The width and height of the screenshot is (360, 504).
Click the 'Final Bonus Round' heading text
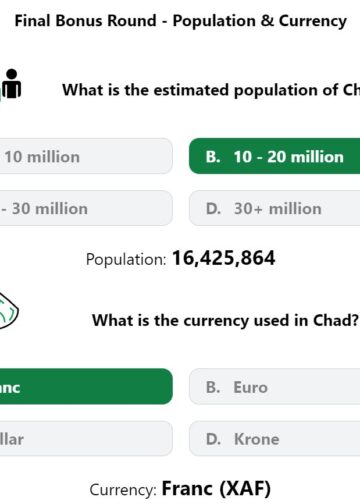[x=85, y=21]
